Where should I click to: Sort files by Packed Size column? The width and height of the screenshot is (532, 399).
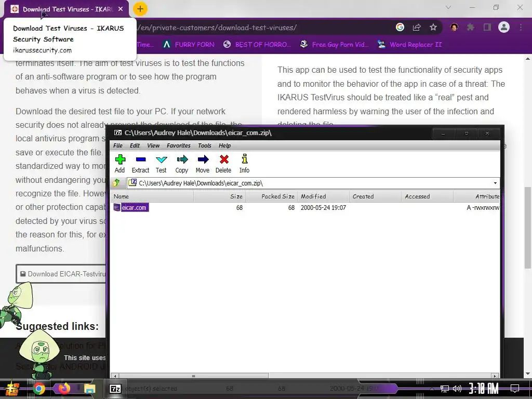tap(271, 196)
